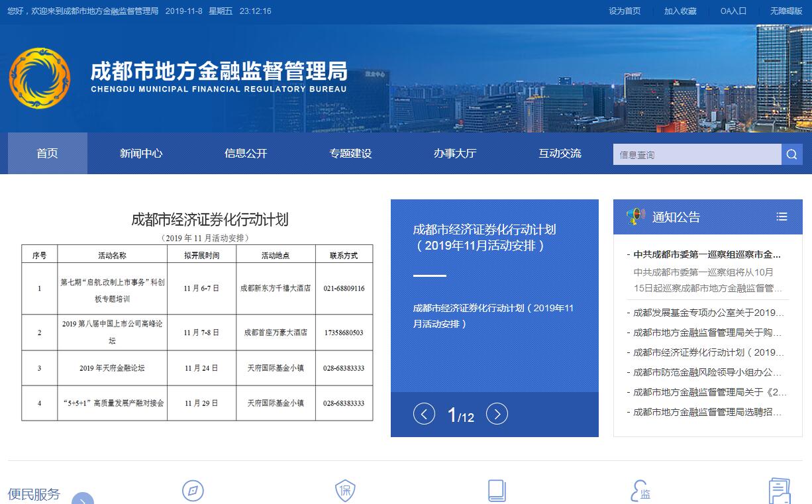
Task: Open the OA入口 link
Action: 733,11
